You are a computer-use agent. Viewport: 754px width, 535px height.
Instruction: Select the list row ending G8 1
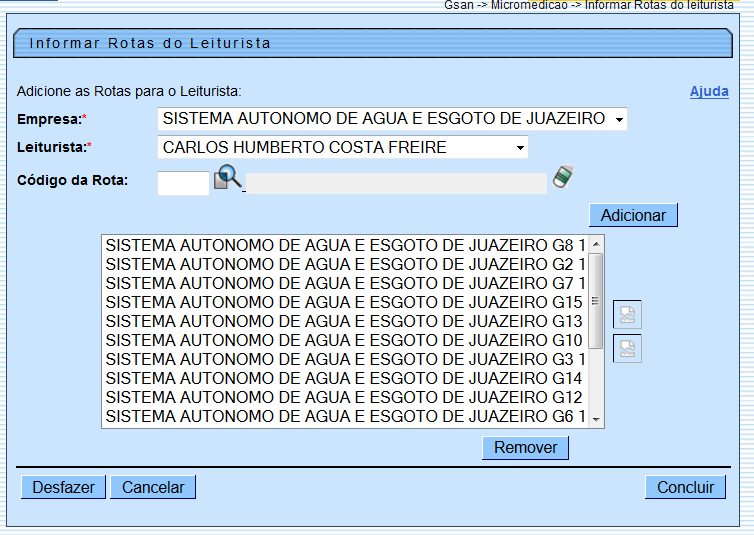pyautogui.click(x=345, y=245)
